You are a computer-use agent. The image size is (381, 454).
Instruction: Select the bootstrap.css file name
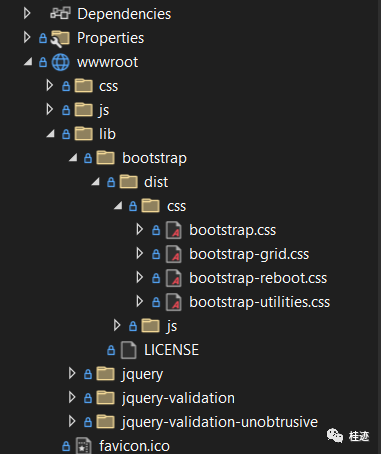click(x=233, y=230)
